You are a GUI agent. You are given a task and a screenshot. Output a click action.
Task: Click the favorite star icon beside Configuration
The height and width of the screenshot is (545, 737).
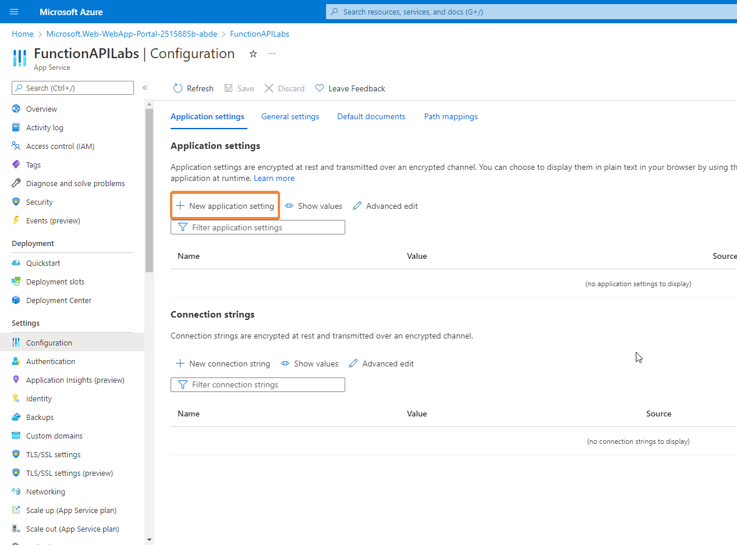click(x=253, y=54)
